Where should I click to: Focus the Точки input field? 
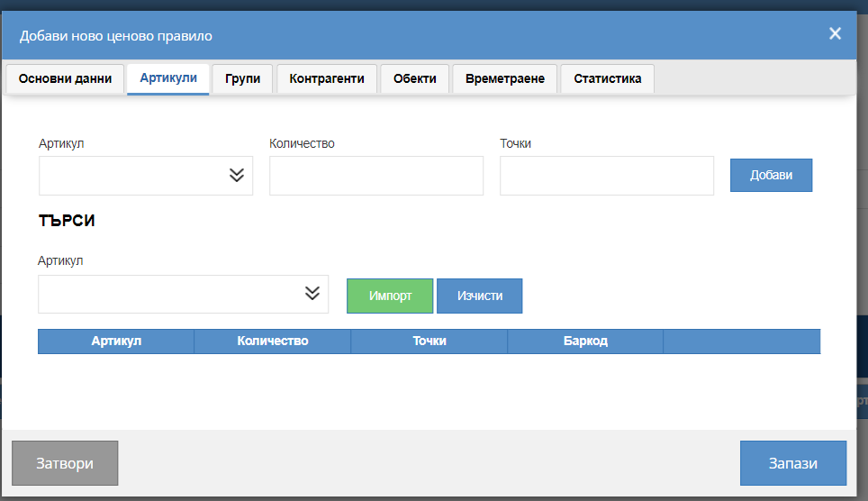point(607,176)
